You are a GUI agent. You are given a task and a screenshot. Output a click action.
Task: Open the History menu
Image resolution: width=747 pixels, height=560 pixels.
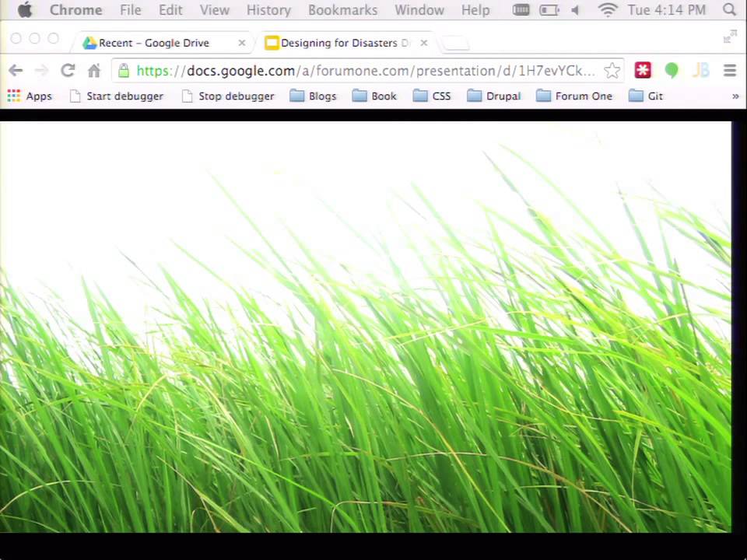coord(268,10)
